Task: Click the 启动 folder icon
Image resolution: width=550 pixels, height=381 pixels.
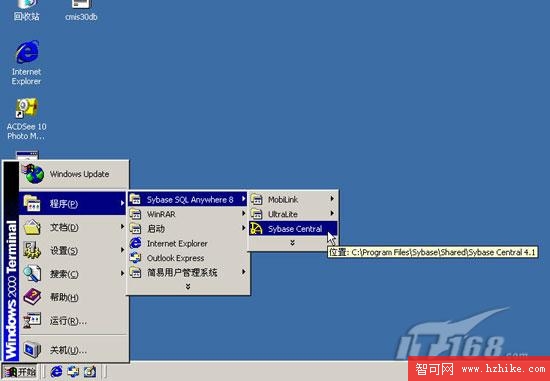Action: tap(135, 229)
